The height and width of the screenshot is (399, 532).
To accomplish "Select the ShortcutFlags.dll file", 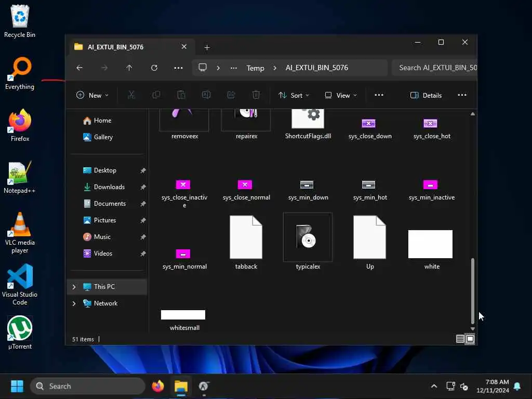I will coord(308,124).
